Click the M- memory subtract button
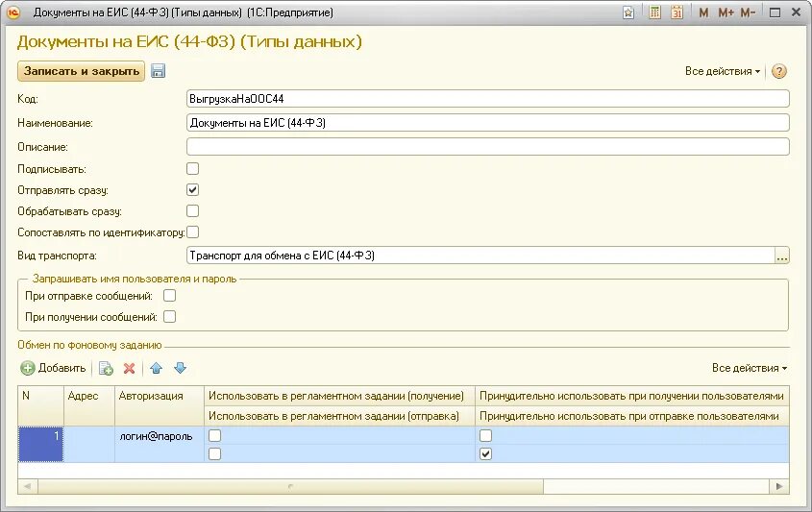The image size is (812, 512). (x=748, y=12)
